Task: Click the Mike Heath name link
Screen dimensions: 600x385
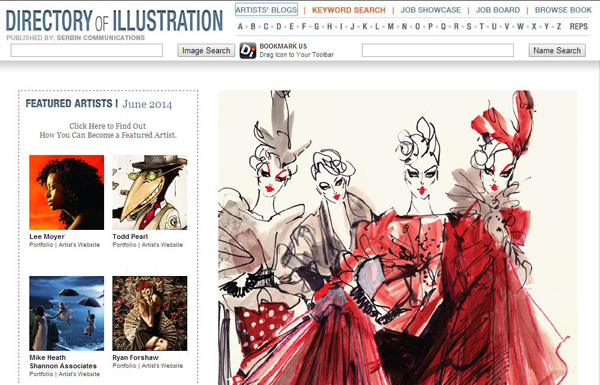Action: point(47,357)
